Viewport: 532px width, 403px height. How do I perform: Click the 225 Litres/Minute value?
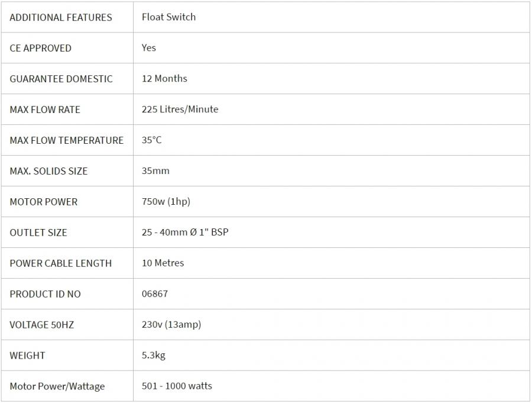tap(180, 109)
